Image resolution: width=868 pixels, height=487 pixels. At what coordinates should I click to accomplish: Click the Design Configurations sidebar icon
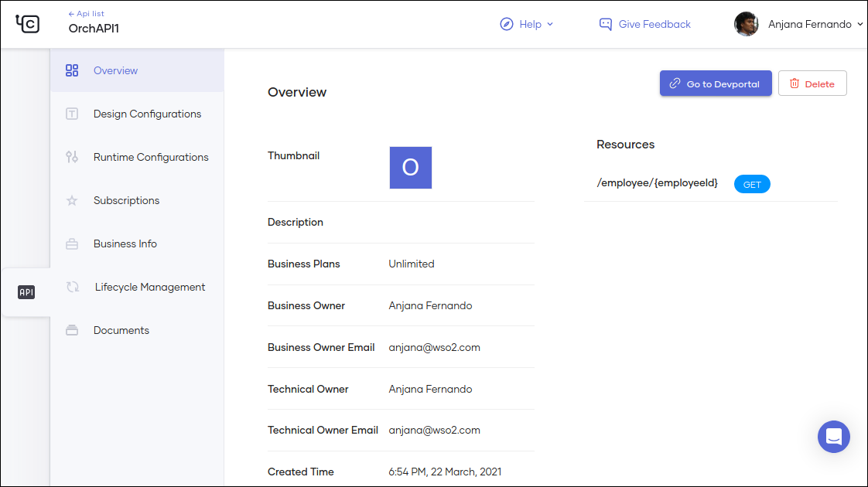coord(72,114)
